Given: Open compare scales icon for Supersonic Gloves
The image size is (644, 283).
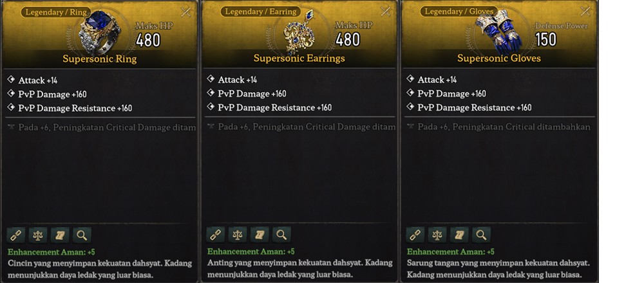Looking at the screenshot, I should 437,235.
